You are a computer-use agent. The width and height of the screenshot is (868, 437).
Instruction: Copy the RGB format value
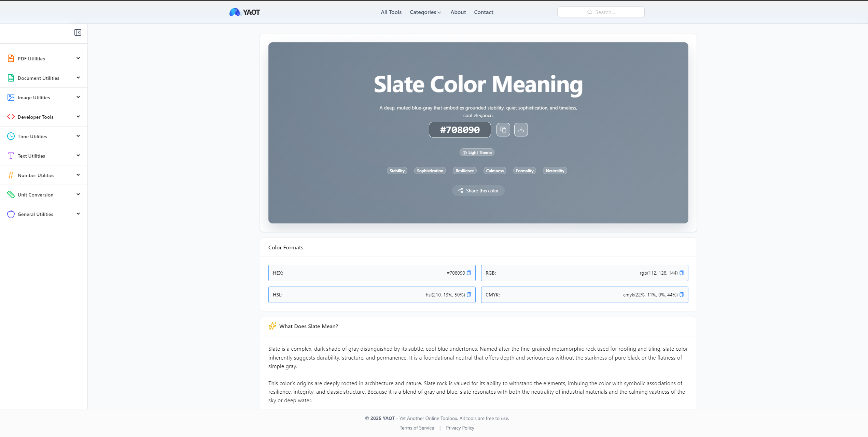click(682, 273)
